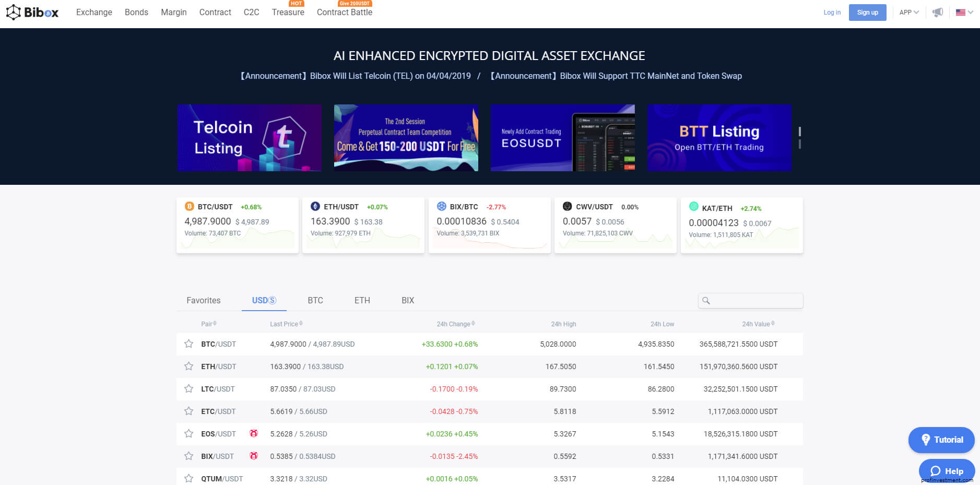980x485 pixels.
Task: Open the Telcoin (TEL) listing announcement
Action: [x=356, y=76]
